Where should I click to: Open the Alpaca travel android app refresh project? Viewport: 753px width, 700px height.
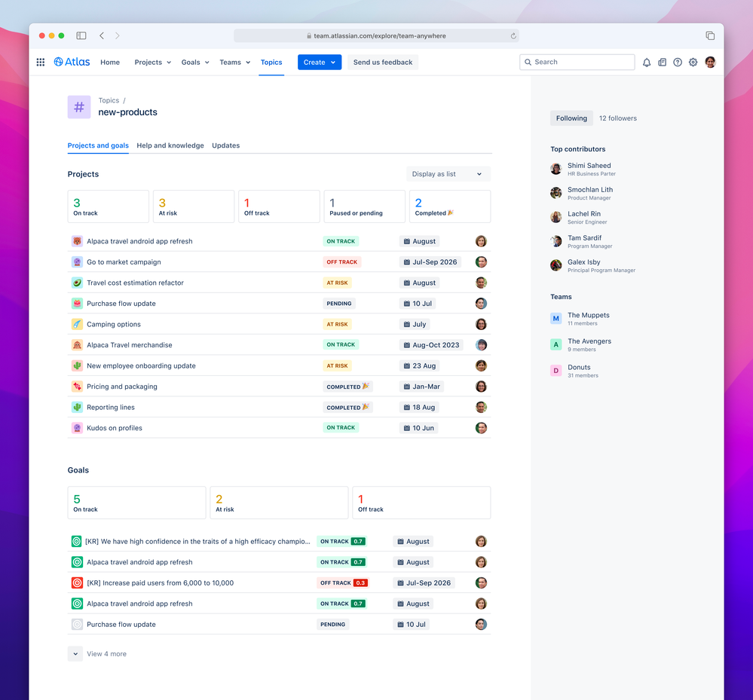[x=139, y=241]
